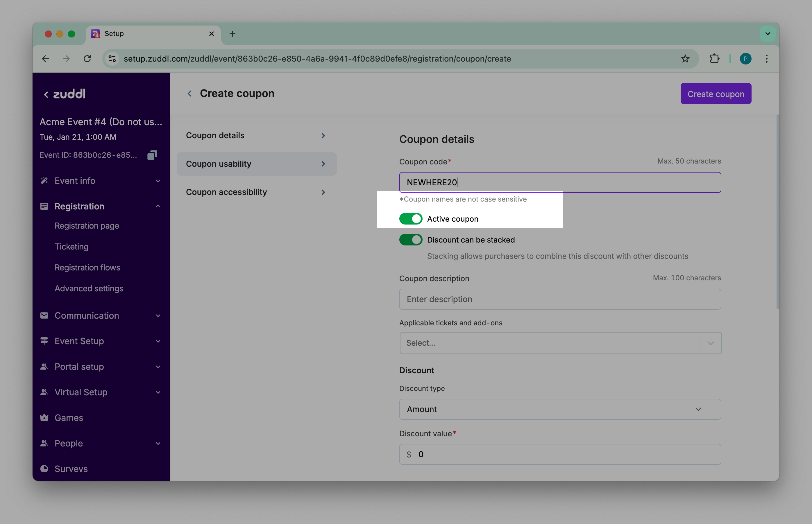
Task: Open the Ticketing link in sidebar
Action: pyautogui.click(x=71, y=246)
